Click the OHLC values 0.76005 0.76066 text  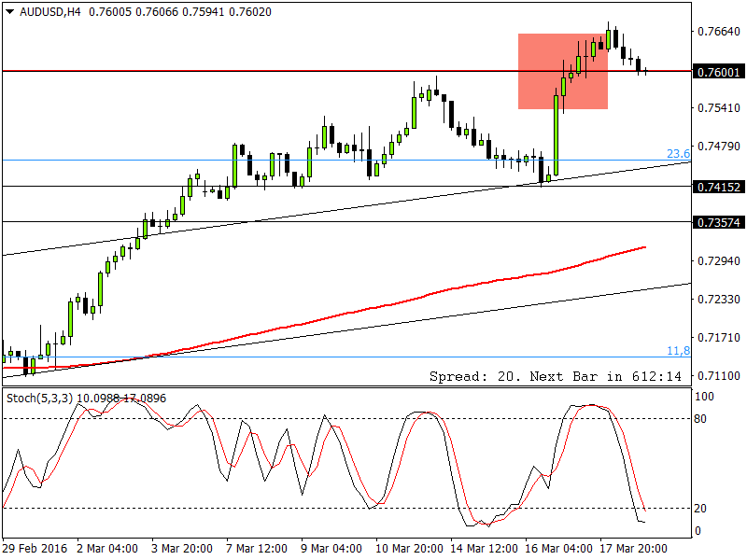(133, 12)
